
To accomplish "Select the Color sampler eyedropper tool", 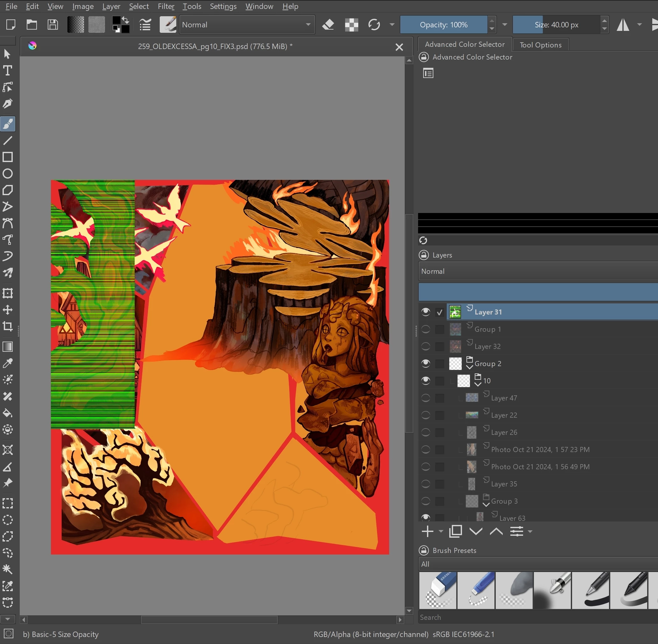I will click(x=7, y=363).
